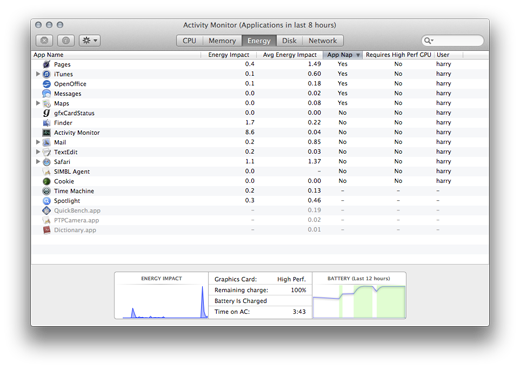This screenshot has height=369, width=520.
Task: Sort by Avg Energy Impact column
Action: (290, 55)
